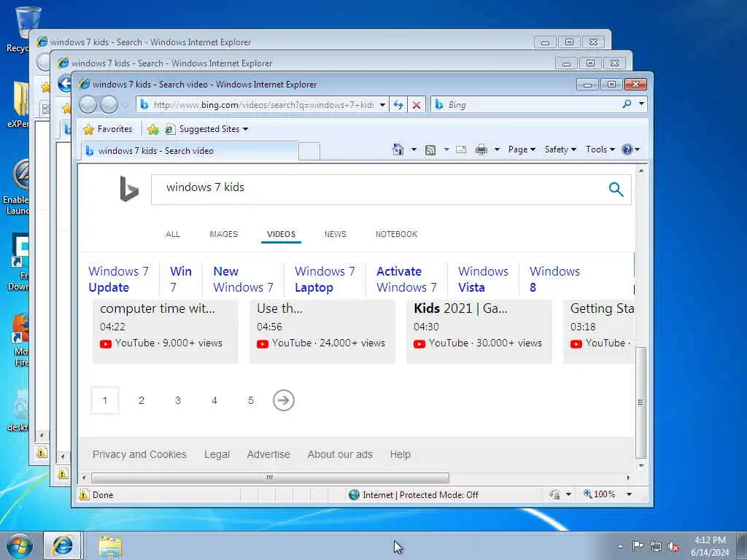Viewport: 747px width, 560px height.
Task: Open the Tools menu dropdown
Action: click(600, 149)
